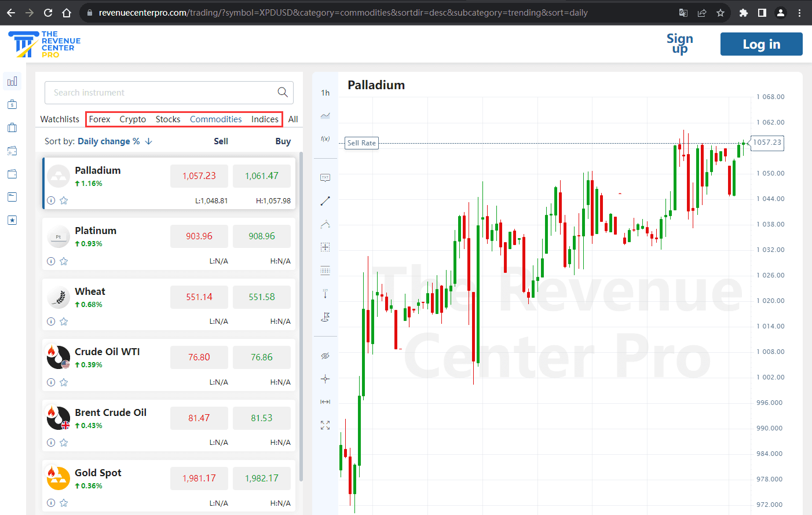812x515 pixels.
Task: Open Brent Crude Oil info icon
Action: click(x=51, y=443)
